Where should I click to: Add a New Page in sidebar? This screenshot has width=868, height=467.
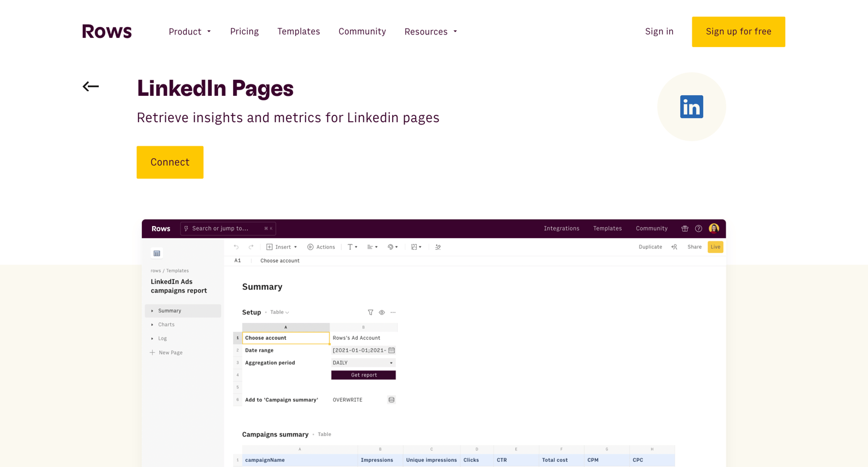pos(166,353)
